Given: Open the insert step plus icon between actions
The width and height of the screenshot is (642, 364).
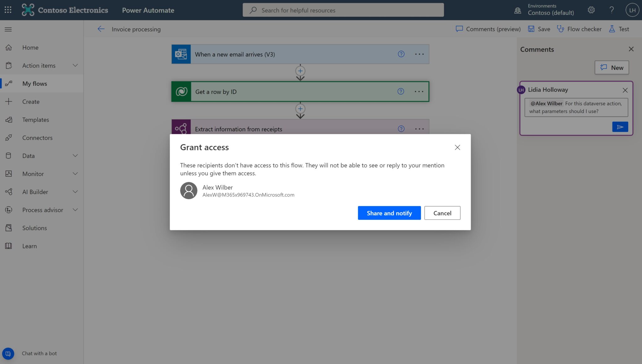Looking at the screenshot, I should coord(300,71).
